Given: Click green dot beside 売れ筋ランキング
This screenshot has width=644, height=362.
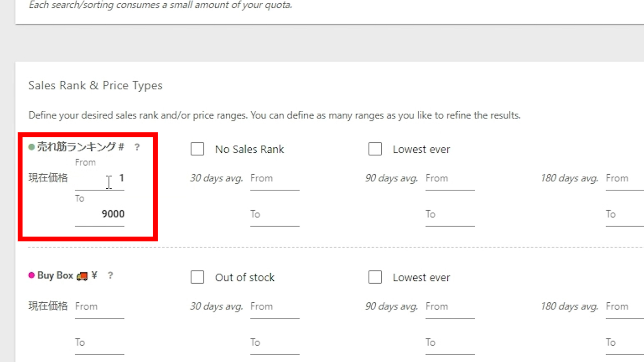Looking at the screenshot, I should [x=32, y=147].
